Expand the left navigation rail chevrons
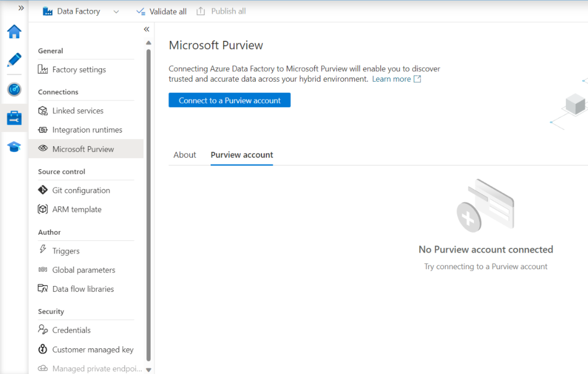Screen dimensions: 588x374 click(21, 8)
